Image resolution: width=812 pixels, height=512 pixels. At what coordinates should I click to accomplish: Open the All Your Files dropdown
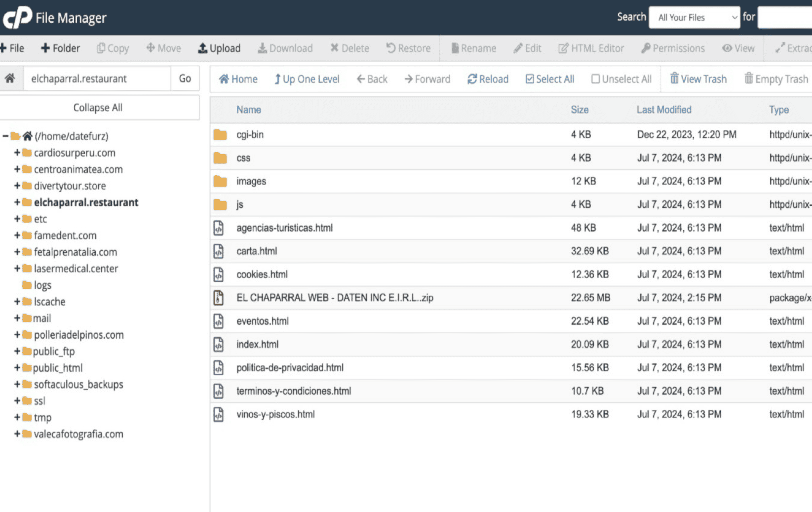click(x=694, y=17)
